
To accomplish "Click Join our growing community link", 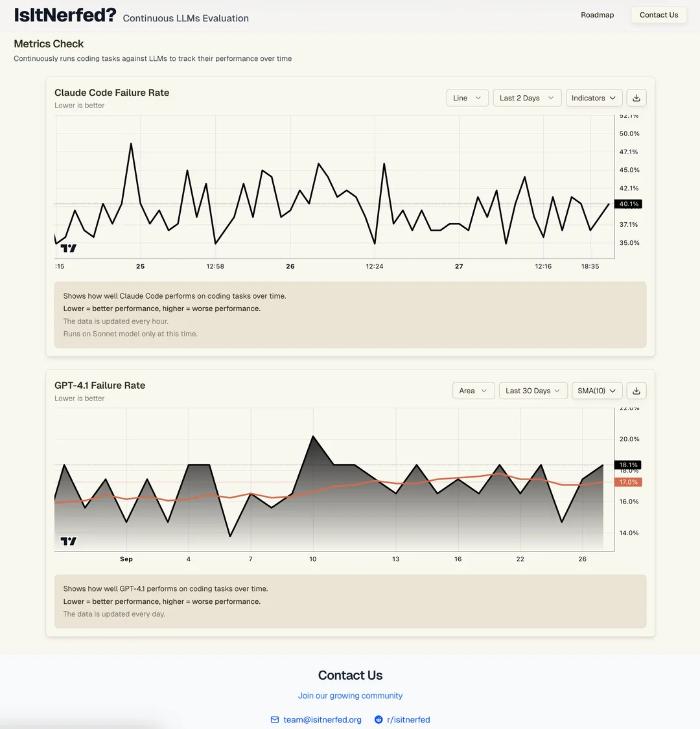I will tap(350, 696).
